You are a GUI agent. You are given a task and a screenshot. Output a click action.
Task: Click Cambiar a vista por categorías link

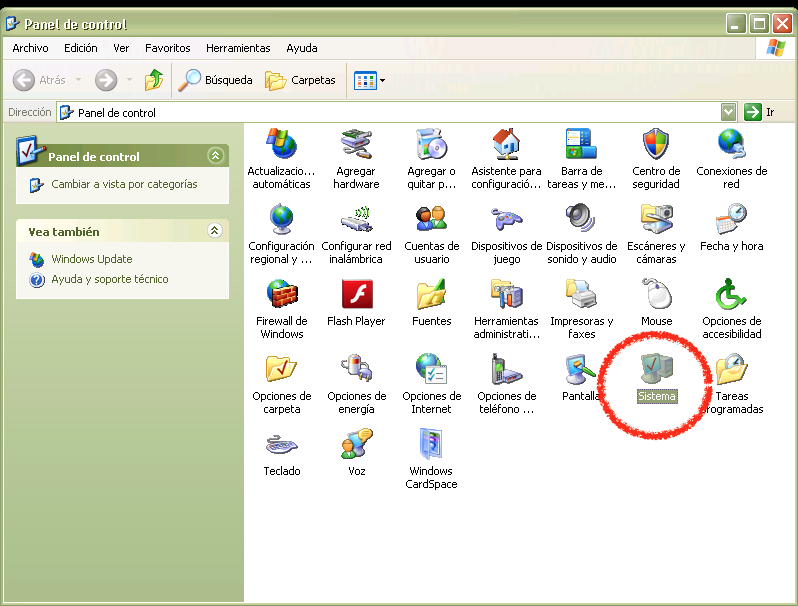point(124,184)
